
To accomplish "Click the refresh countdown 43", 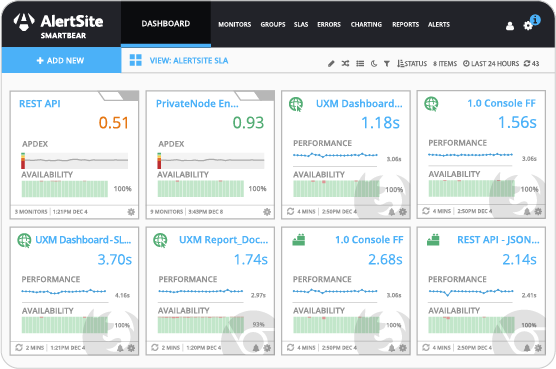I will pos(531,64).
